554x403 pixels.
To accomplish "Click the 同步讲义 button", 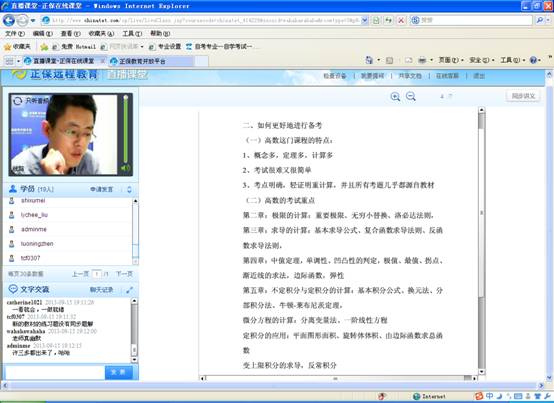I will click(523, 96).
